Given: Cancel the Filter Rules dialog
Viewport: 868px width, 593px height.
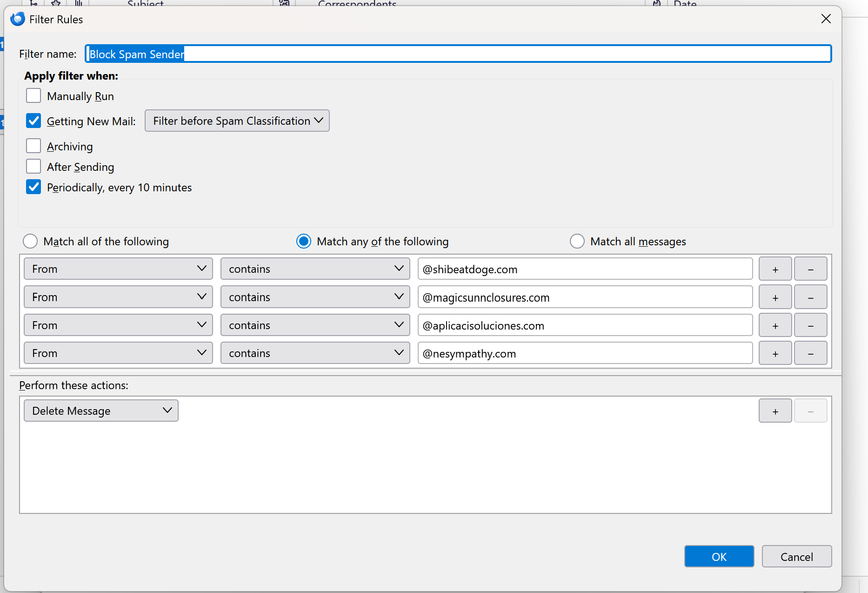Looking at the screenshot, I should pyautogui.click(x=796, y=557).
